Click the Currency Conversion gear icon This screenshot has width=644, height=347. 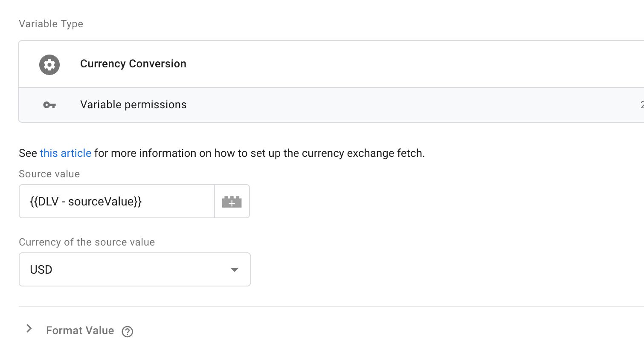pyautogui.click(x=49, y=65)
